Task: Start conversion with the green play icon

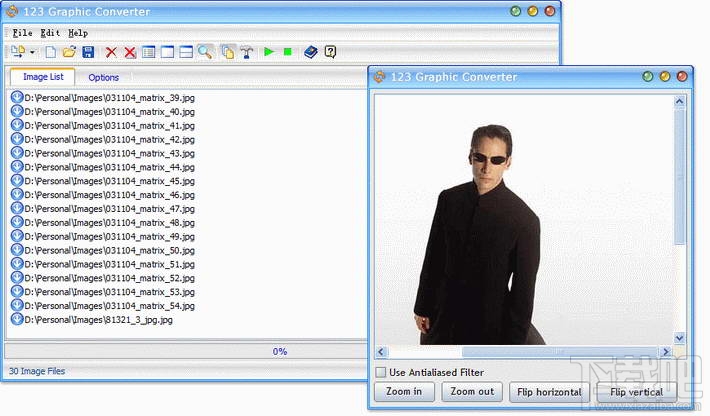Action: [269, 52]
